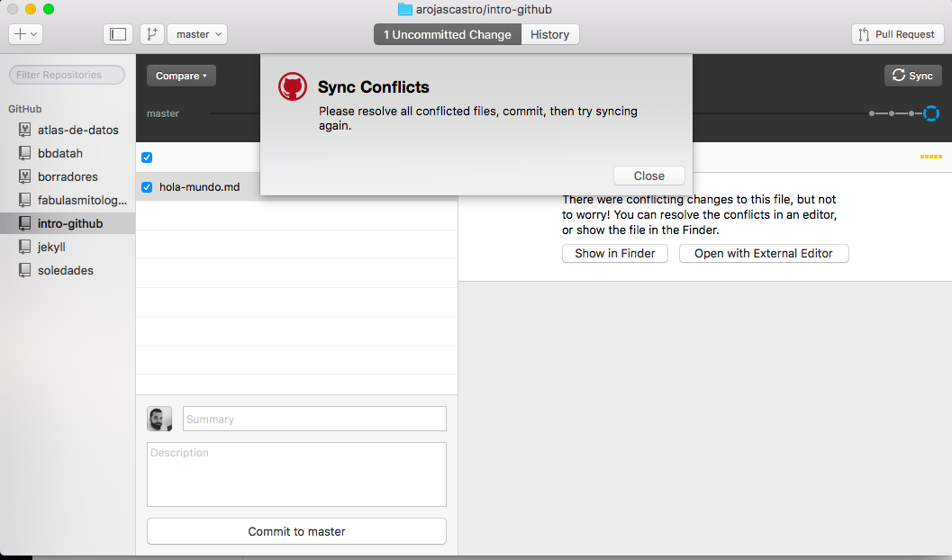
Task: Select the atlas-de-datos repository
Action: 77,130
